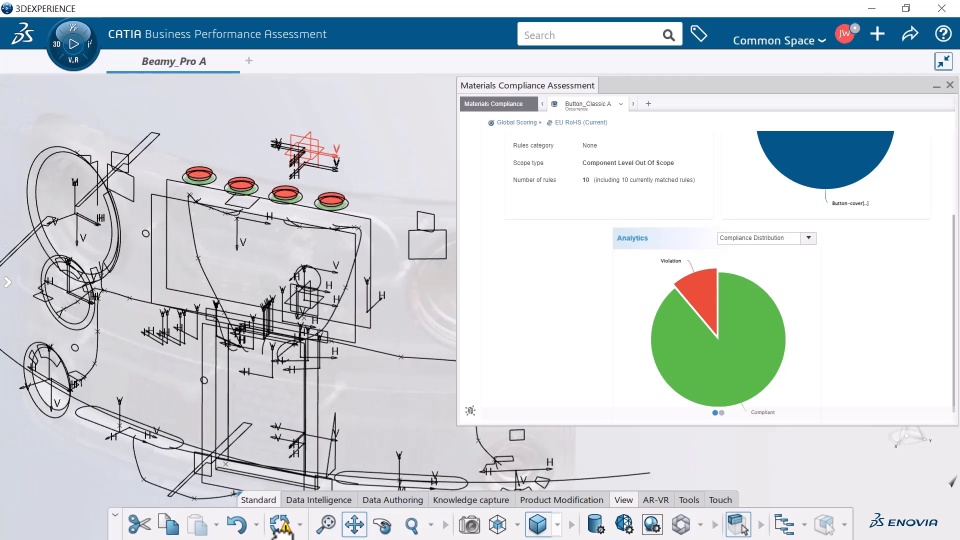The width and height of the screenshot is (960, 540).
Task: Switch to the View toolbar tab
Action: coord(623,500)
